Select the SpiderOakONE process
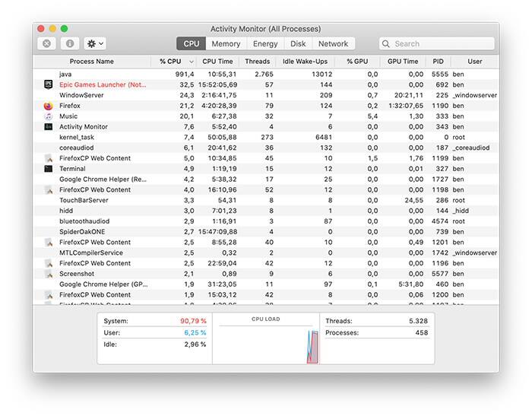The width and height of the screenshot is (532, 416). (x=82, y=232)
